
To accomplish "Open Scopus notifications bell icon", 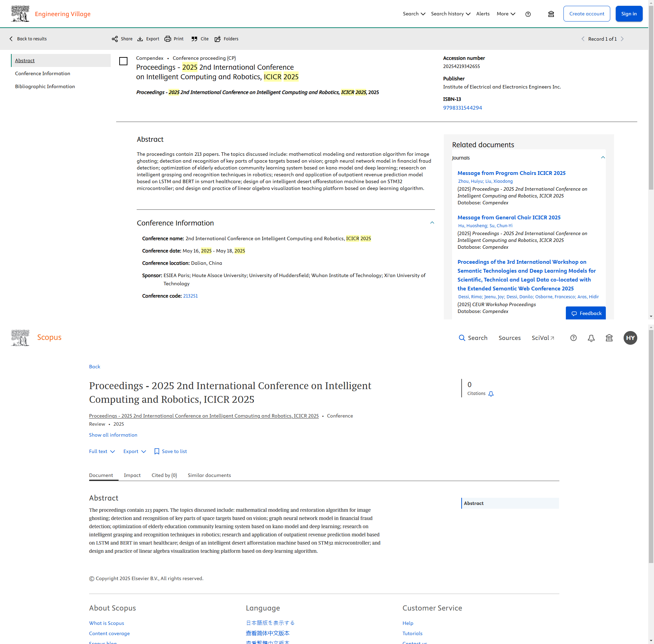I will pos(591,338).
